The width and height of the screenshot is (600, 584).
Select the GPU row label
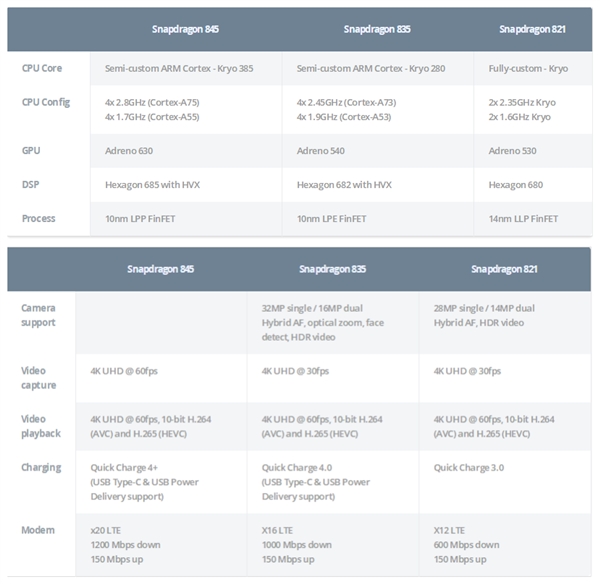coord(32,150)
